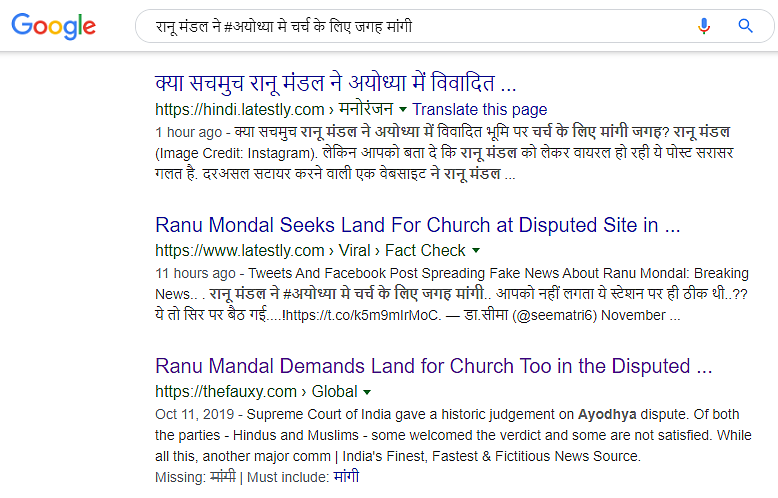Screen dimensions: 778x498
Task: Click the '1 hour ago' snippet text
Action: [189, 132]
